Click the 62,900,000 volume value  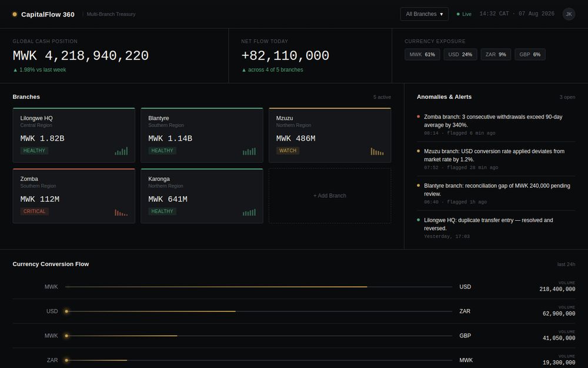559,314
